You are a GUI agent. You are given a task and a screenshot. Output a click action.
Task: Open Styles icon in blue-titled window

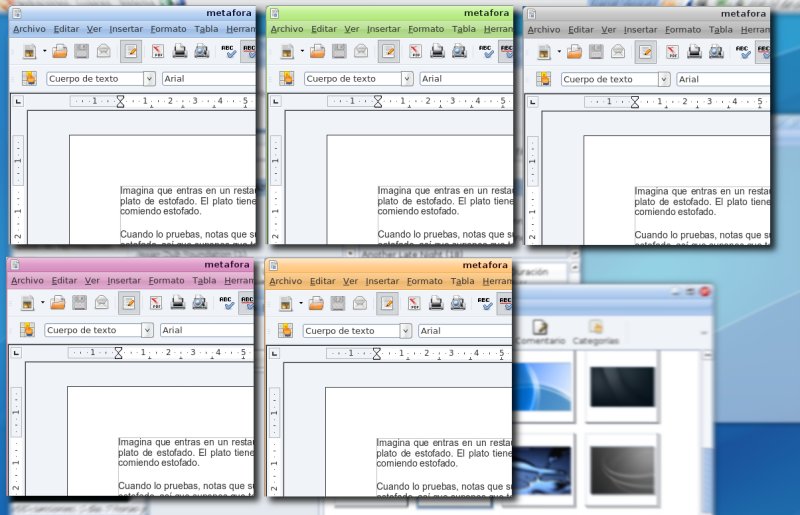(x=30, y=79)
